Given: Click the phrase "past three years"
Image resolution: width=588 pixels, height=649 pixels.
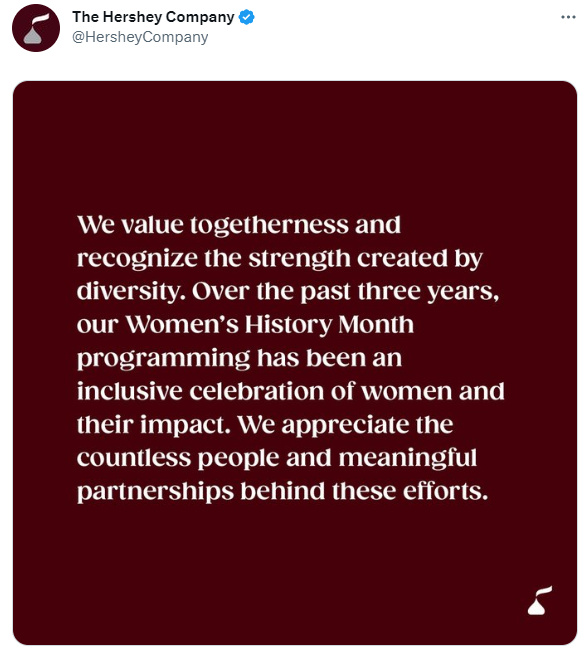Looking at the screenshot, I should click(399, 292).
